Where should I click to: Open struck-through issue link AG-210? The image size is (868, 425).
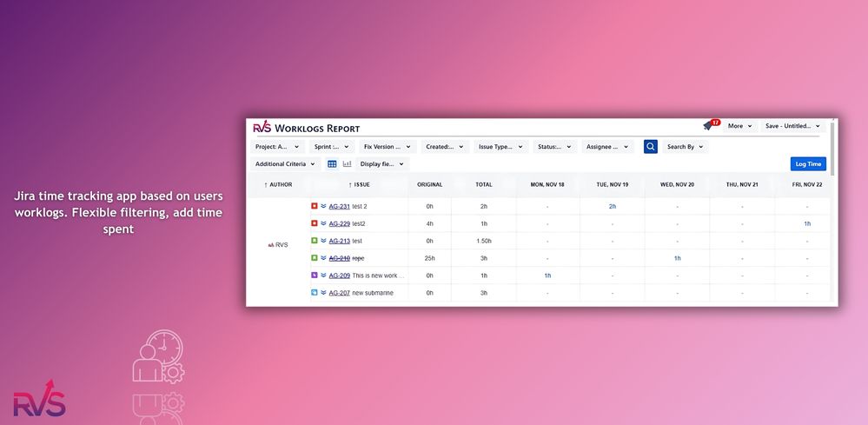(340, 258)
